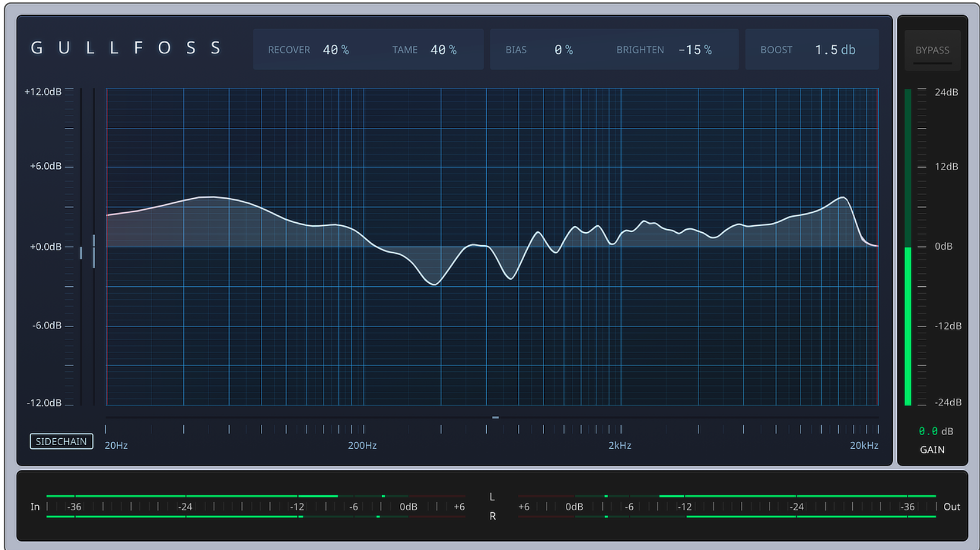Click the 200Hz frequency label

(362, 445)
